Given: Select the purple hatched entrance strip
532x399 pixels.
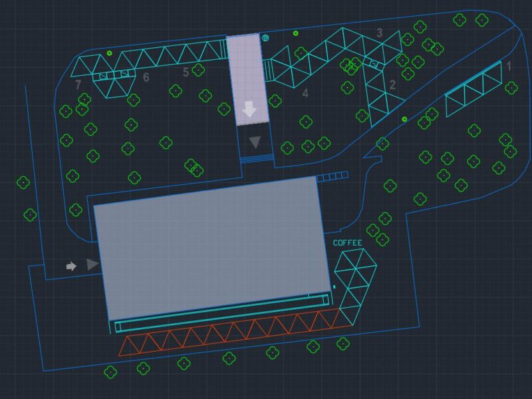Looking at the screenshot, I should (x=248, y=79).
